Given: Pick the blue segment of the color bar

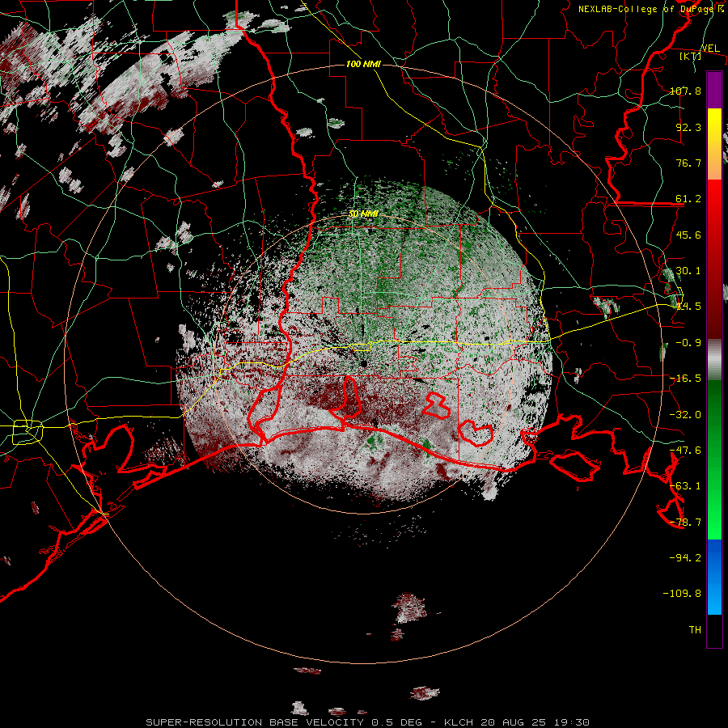Looking at the screenshot, I should click(714, 577).
